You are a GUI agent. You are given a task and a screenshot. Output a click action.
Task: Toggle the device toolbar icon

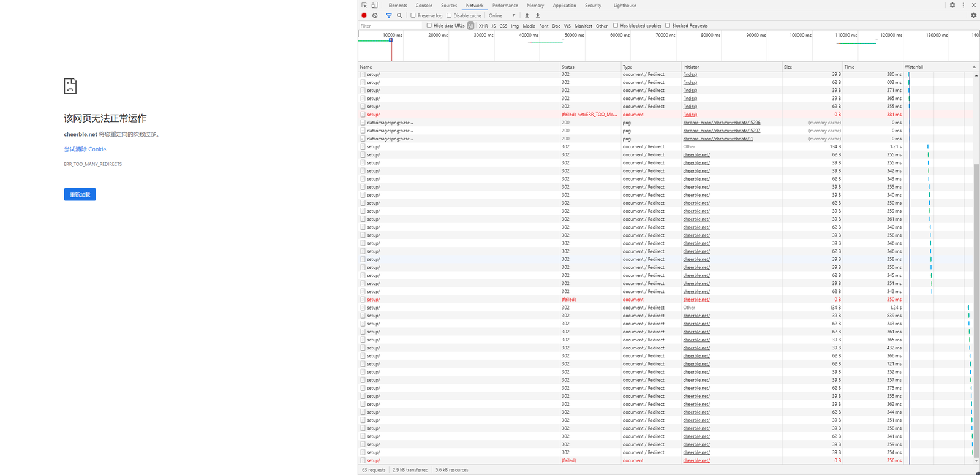coord(374,5)
